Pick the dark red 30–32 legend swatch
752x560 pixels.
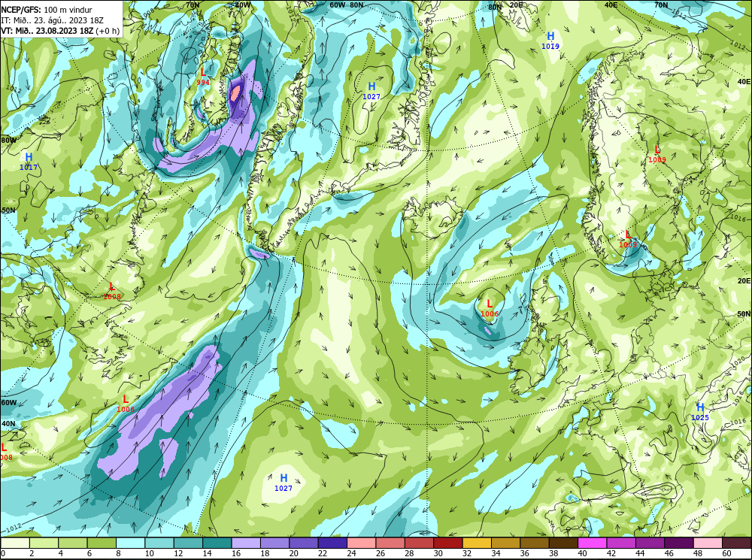pyautogui.click(x=448, y=543)
